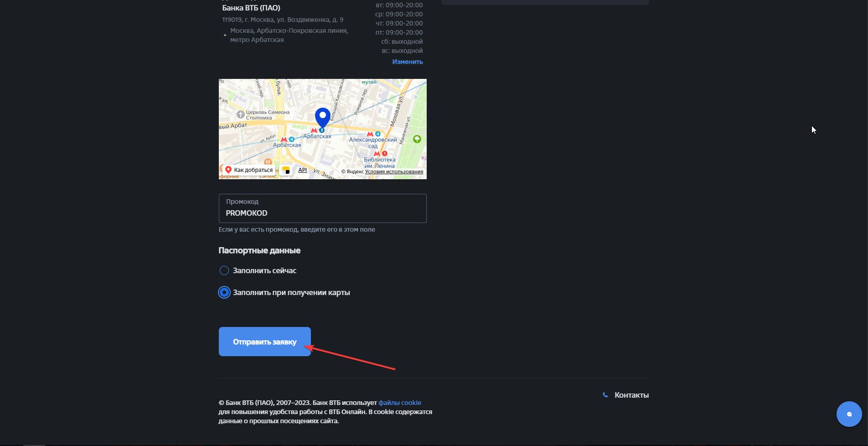Image resolution: width=868 pixels, height=446 pixels.
Task: Open Условия использования link on map
Action: tap(394, 171)
